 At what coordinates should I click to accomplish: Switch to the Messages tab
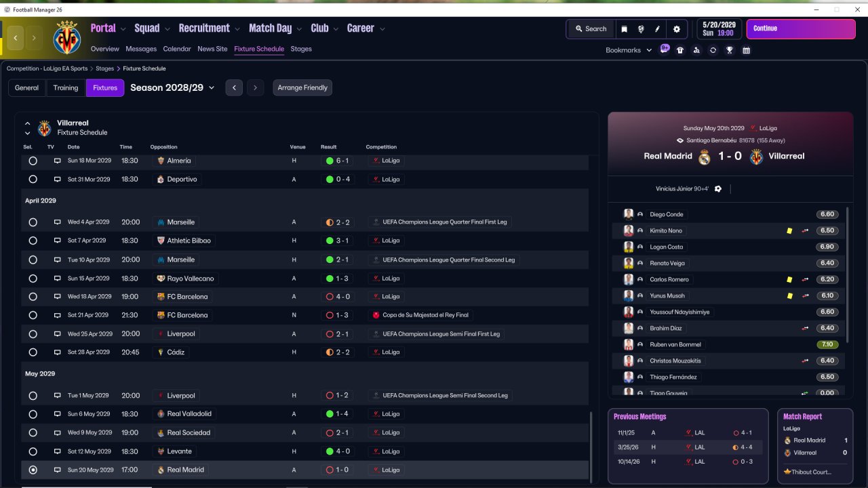[141, 49]
